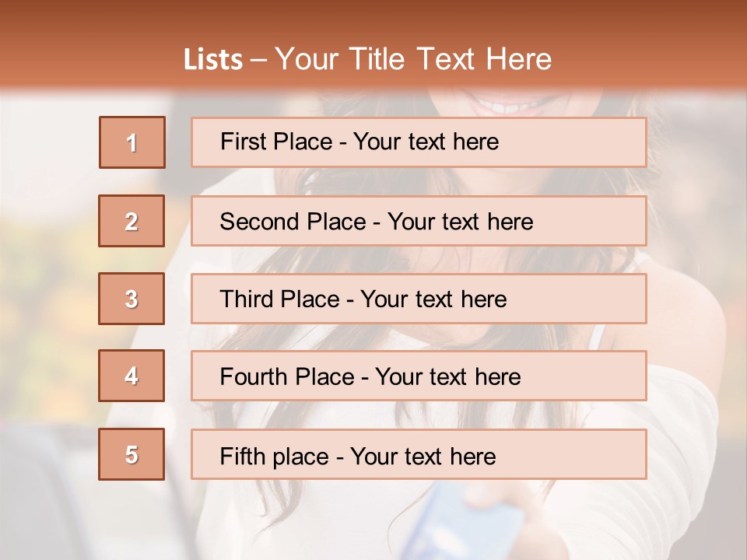
Task: Click the Third Place text bar
Action: tap(419, 299)
